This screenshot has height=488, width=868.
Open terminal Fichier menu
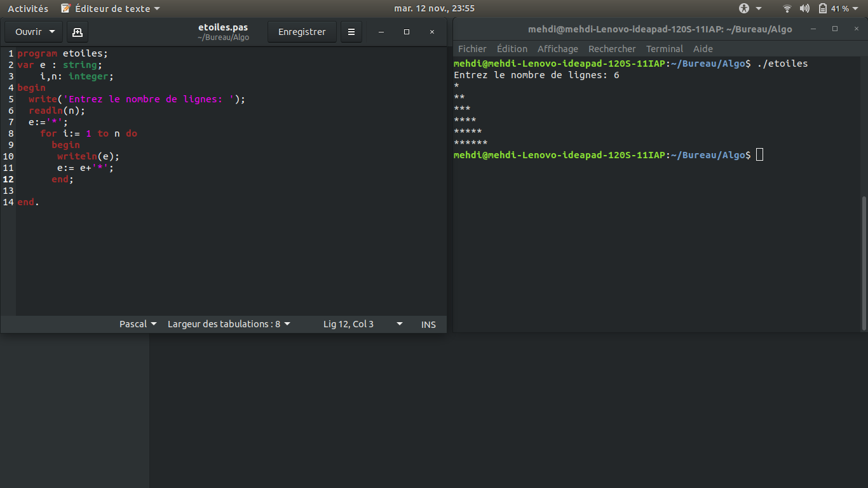point(472,49)
